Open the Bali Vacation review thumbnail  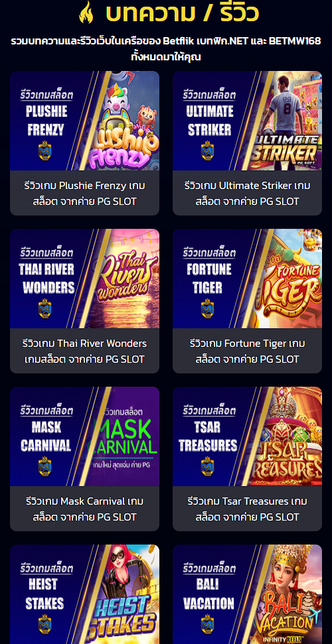(x=247, y=594)
